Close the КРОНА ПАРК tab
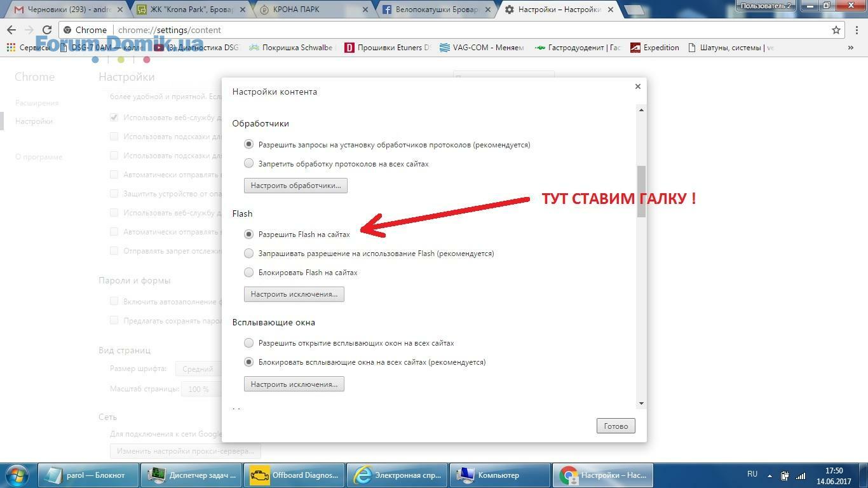The width and height of the screenshot is (868, 488). tap(365, 10)
